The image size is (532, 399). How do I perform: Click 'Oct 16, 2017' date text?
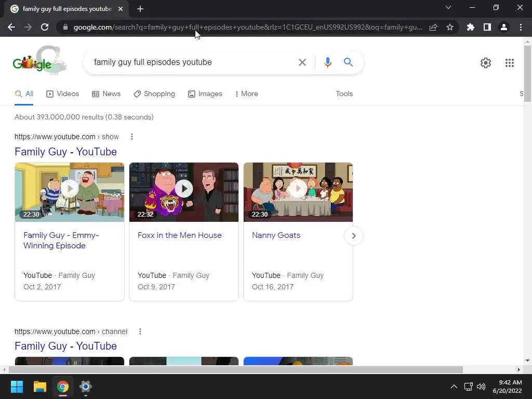point(273,287)
